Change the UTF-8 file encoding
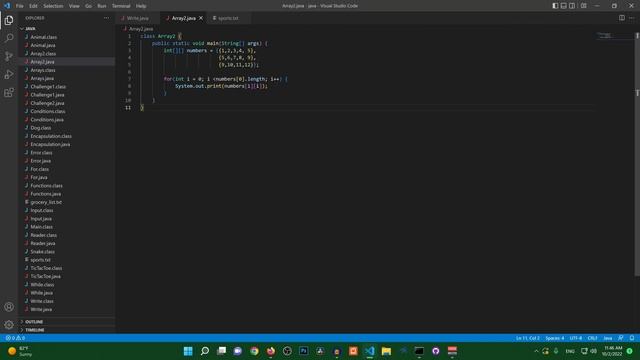The width and height of the screenshot is (640, 360). 576,338
